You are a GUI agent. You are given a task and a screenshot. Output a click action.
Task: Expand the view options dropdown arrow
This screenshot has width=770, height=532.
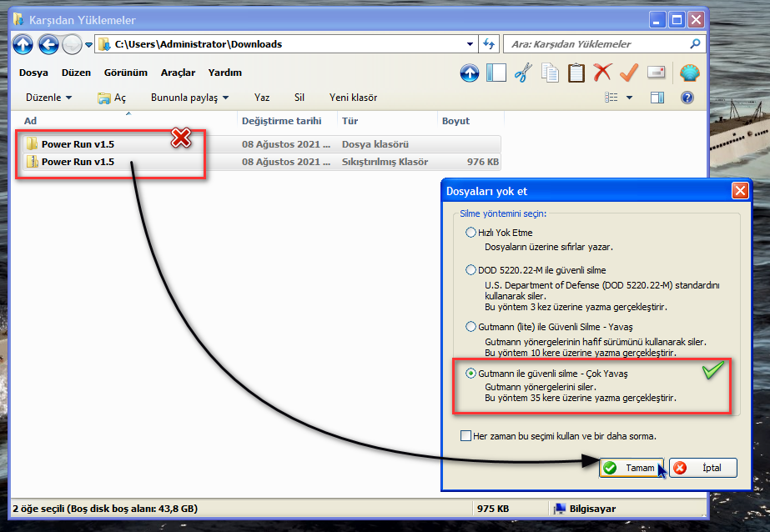pos(629,98)
